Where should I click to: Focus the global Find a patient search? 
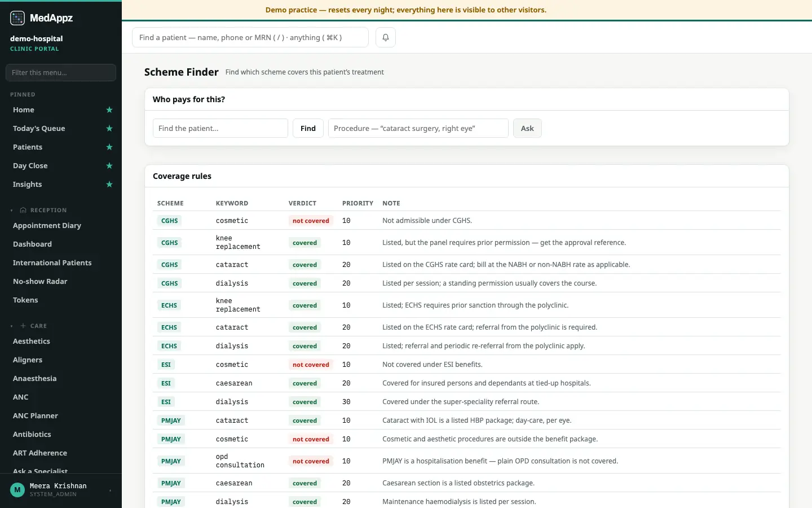[250, 37]
